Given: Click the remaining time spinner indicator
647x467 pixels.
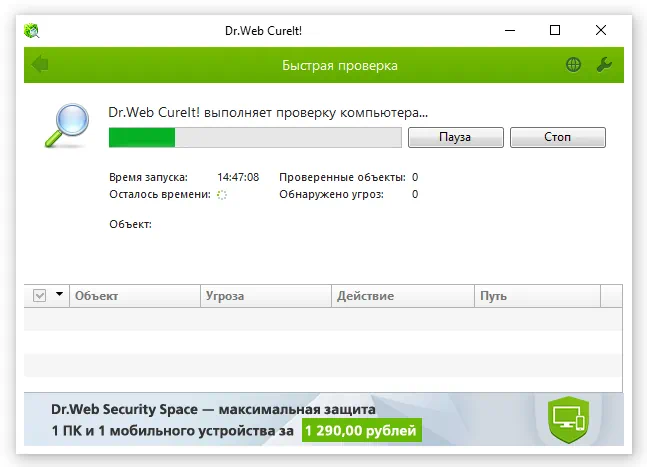Looking at the screenshot, I should point(222,195).
